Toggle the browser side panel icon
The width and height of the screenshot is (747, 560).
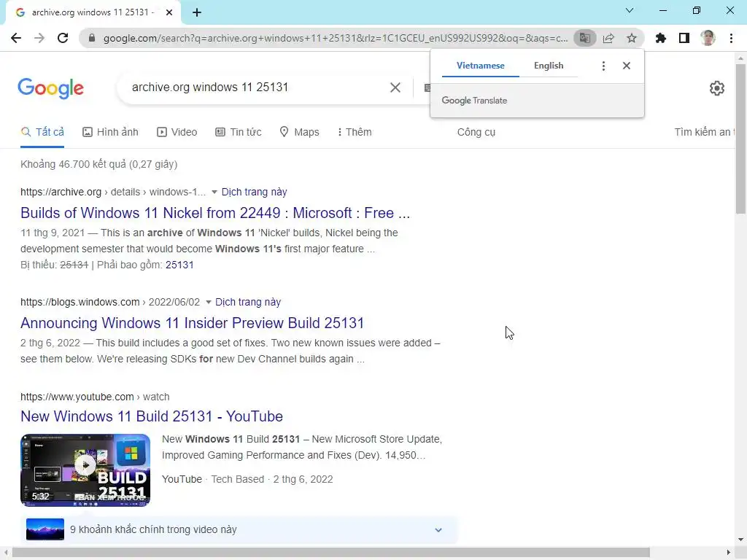684,38
